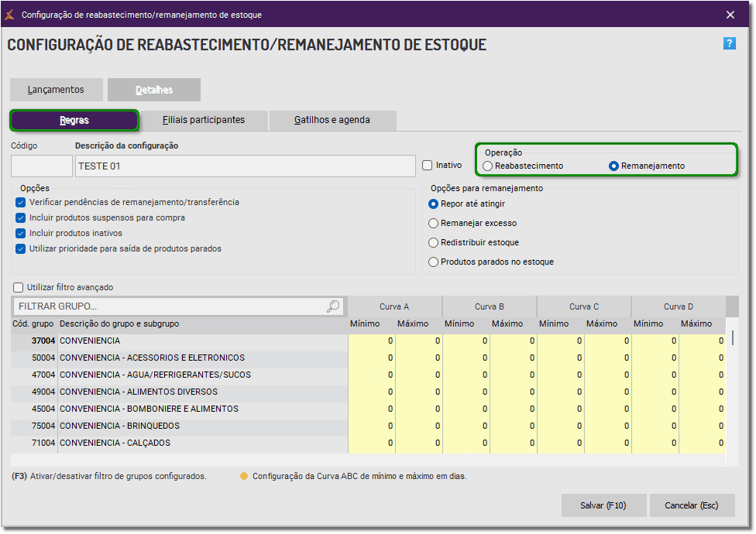Toggle Utilizar prioridade para saída de produtos parados
The height and width of the screenshot is (534, 756).
(x=20, y=249)
